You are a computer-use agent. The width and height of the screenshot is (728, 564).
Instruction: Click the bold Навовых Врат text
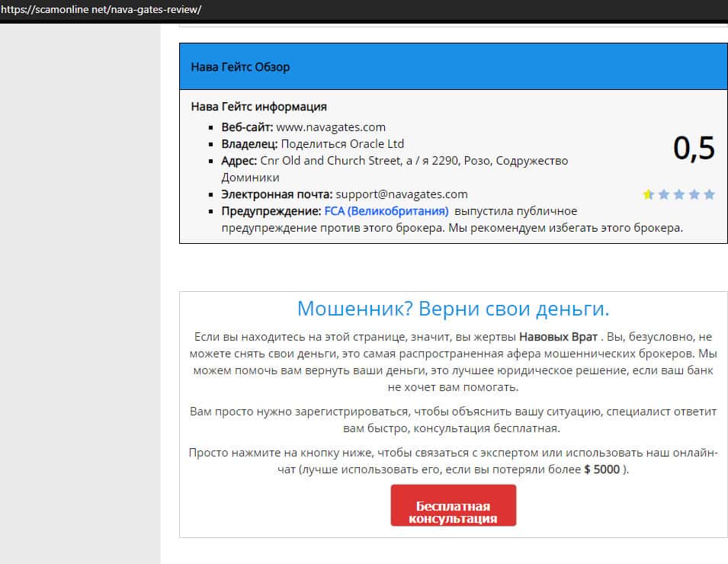tap(558, 337)
